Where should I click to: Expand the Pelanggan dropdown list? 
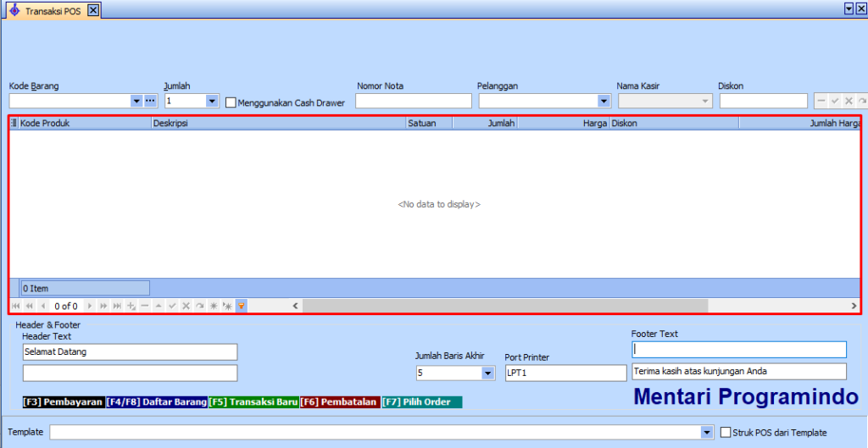coord(604,101)
